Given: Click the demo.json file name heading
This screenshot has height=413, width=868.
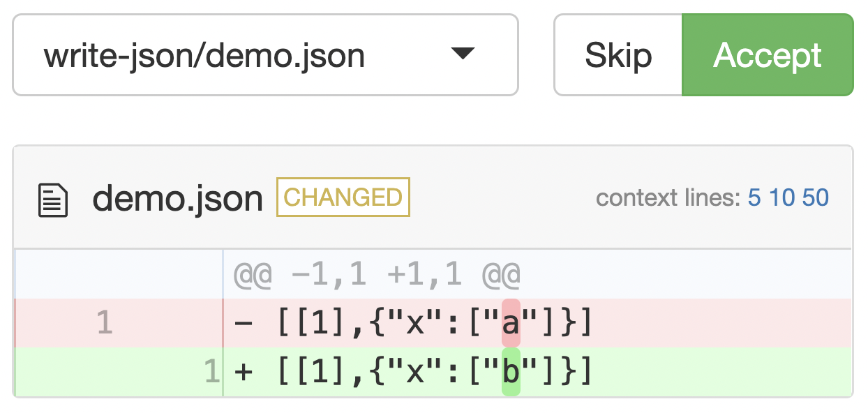Looking at the screenshot, I should click(177, 200).
